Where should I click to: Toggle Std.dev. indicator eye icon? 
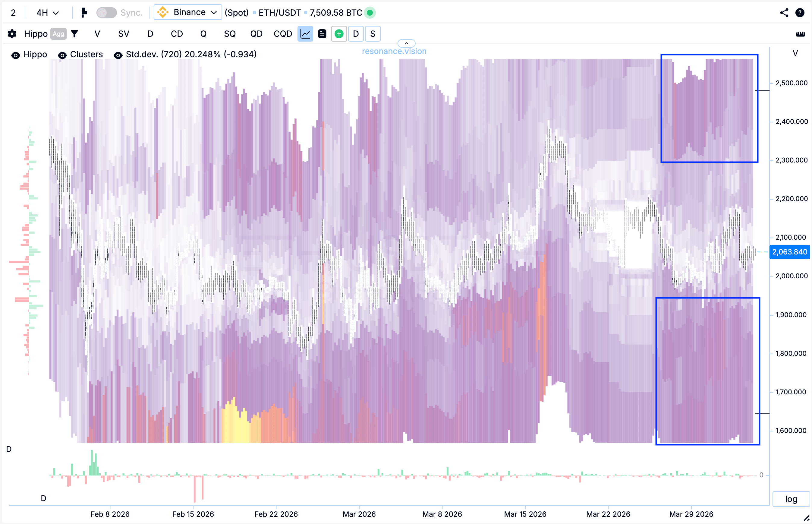(x=118, y=55)
